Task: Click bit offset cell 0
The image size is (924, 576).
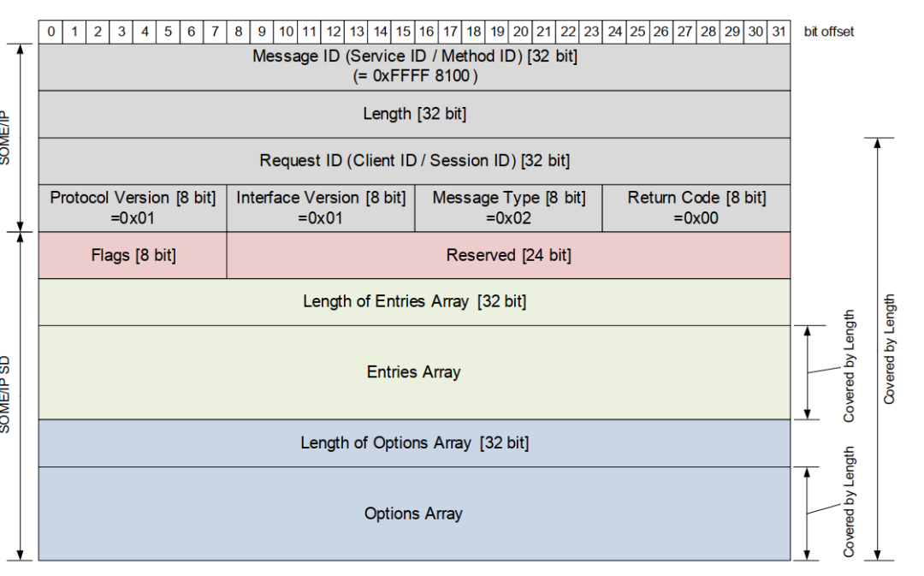Action: click(x=50, y=32)
